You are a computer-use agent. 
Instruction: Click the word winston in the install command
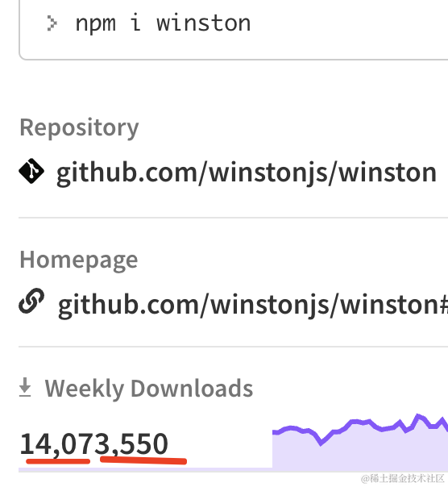(x=203, y=23)
